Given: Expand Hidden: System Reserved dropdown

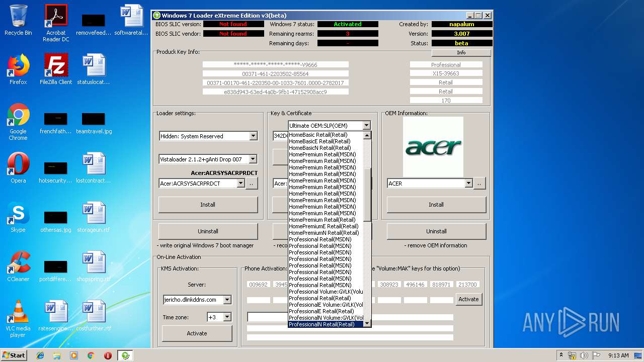Looking at the screenshot, I should coord(253,136).
